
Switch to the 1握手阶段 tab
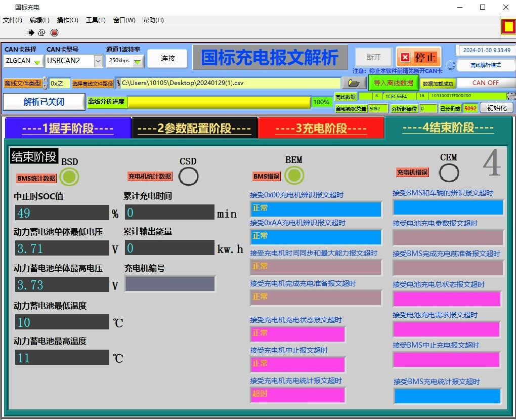click(68, 129)
